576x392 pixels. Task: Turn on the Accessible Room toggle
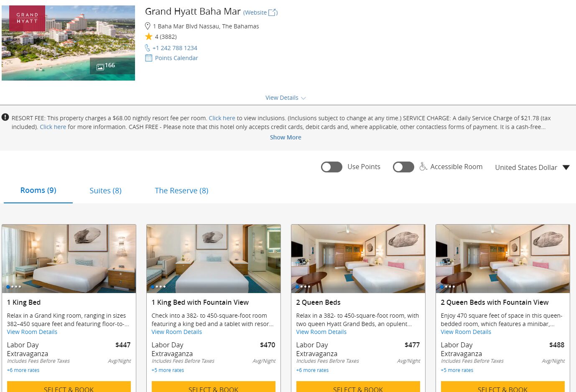point(403,167)
